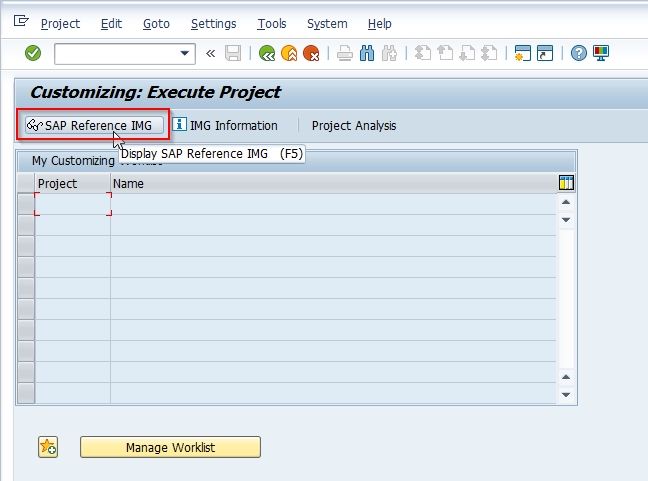Viewport: 648px width, 481px height.
Task: Click the first empty Project cell
Action: (x=73, y=204)
